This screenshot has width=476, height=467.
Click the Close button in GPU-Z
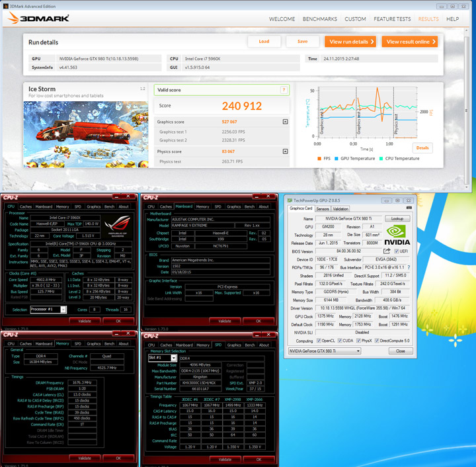pos(401,351)
